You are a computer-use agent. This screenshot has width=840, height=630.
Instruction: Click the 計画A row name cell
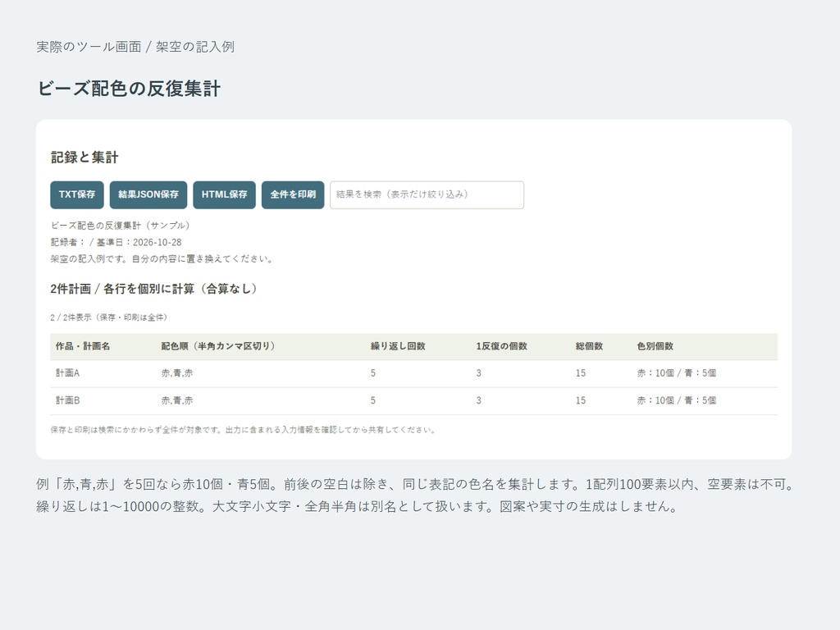(x=67, y=373)
